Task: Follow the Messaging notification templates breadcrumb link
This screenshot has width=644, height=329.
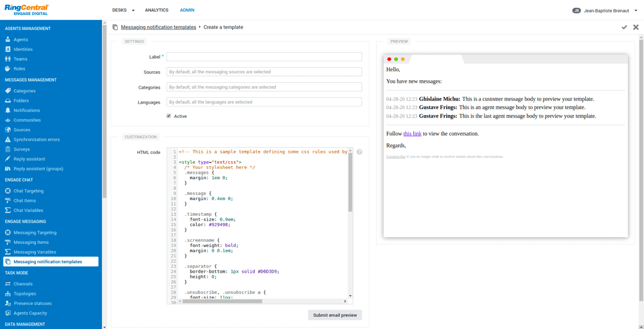Action: 158,28
